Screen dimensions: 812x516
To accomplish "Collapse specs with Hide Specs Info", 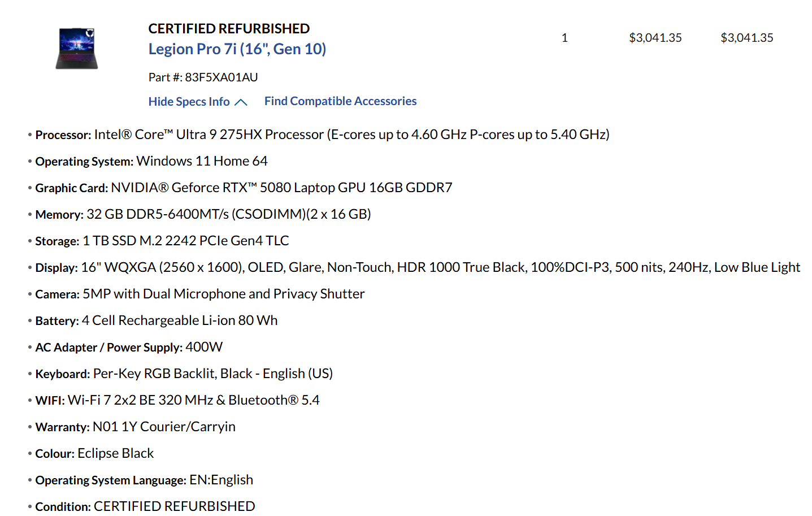I will (x=189, y=102).
